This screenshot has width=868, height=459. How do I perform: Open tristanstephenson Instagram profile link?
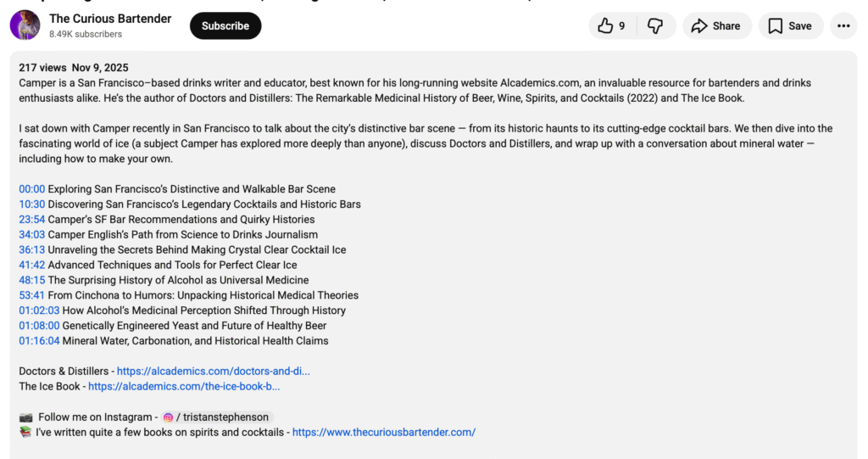pyautogui.click(x=217, y=417)
